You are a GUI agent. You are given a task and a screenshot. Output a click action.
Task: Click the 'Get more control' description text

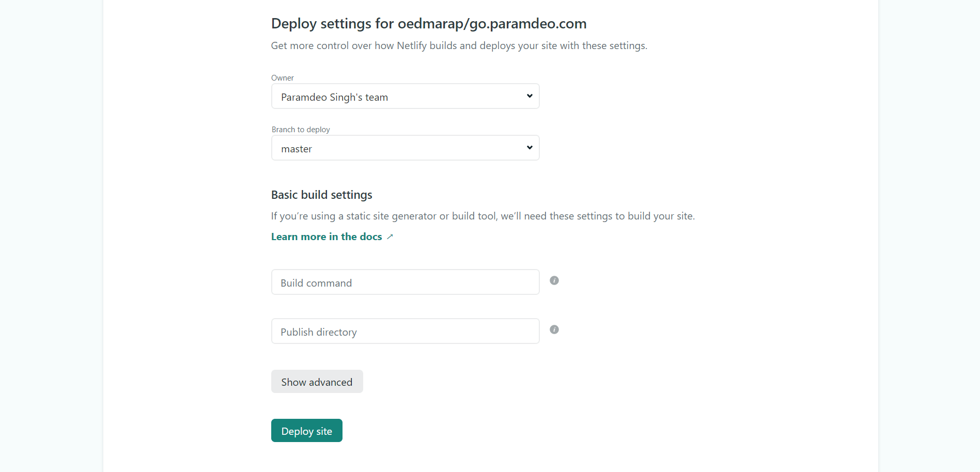(x=459, y=46)
